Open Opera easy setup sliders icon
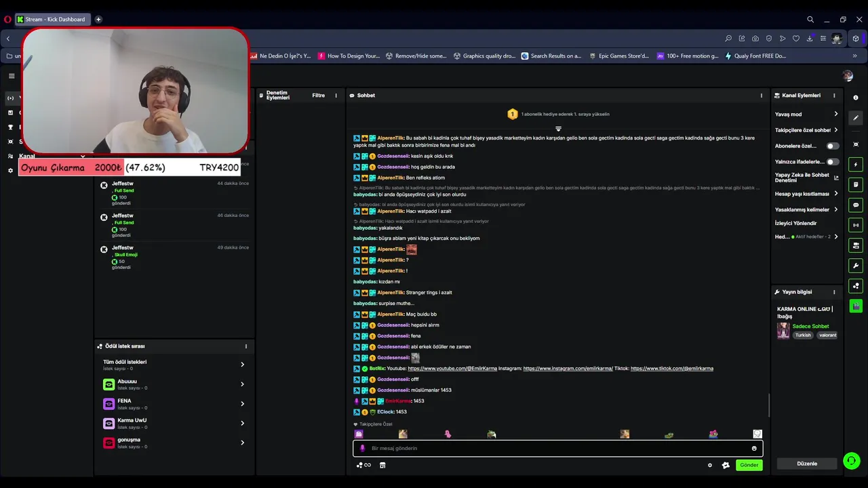Screen dimensions: 868x488 823,39
